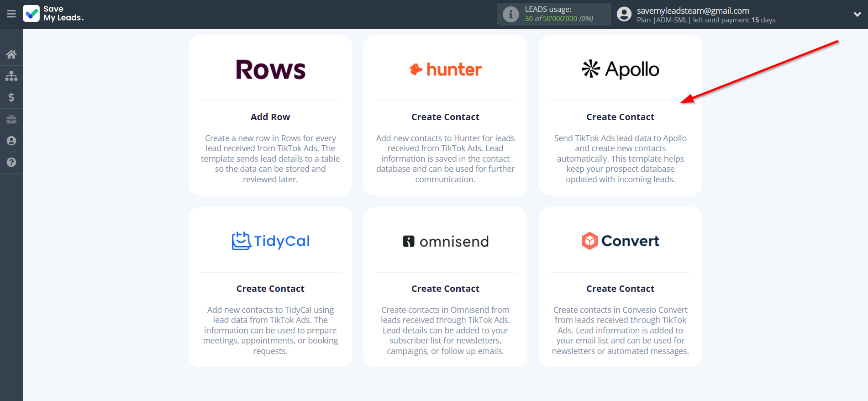Select the TidyCal logo
Image resolution: width=868 pixels, height=401 pixels.
[270, 241]
